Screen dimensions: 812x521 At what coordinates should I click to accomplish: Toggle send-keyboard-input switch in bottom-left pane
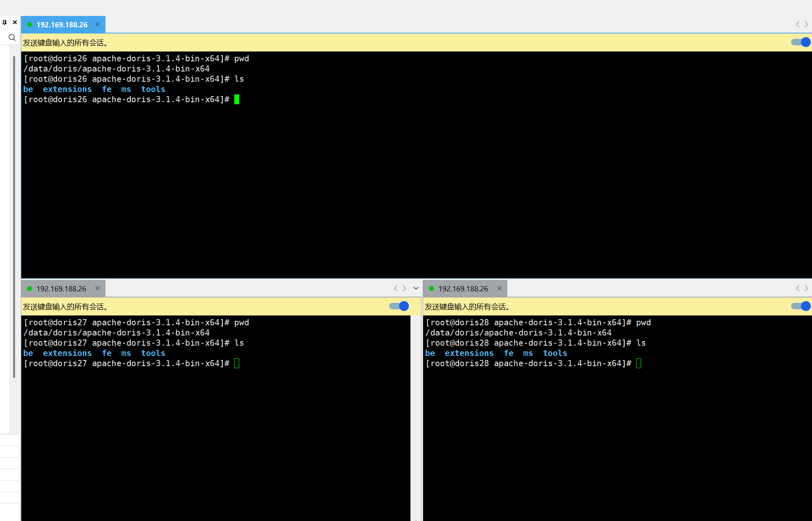(399, 306)
